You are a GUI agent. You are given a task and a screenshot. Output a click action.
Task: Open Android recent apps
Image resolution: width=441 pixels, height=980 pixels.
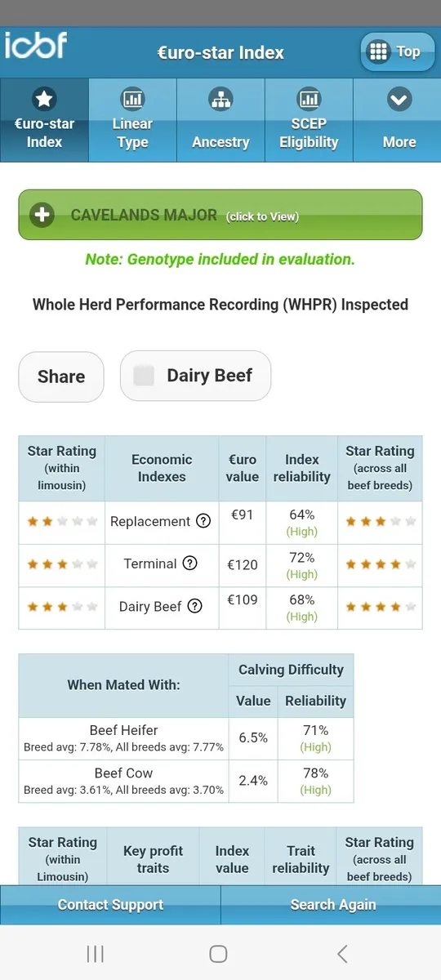click(x=95, y=953)
